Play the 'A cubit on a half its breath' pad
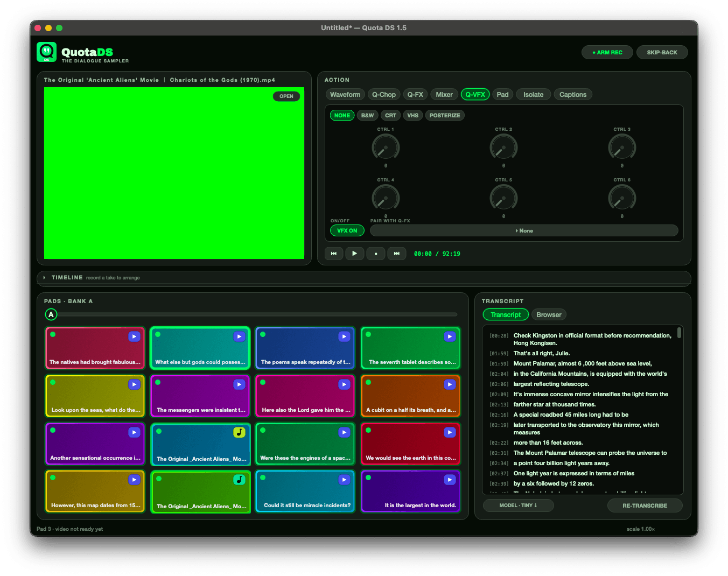Image resolution: width=728 pixels, height=576 pixels. (x=449, y=384)
